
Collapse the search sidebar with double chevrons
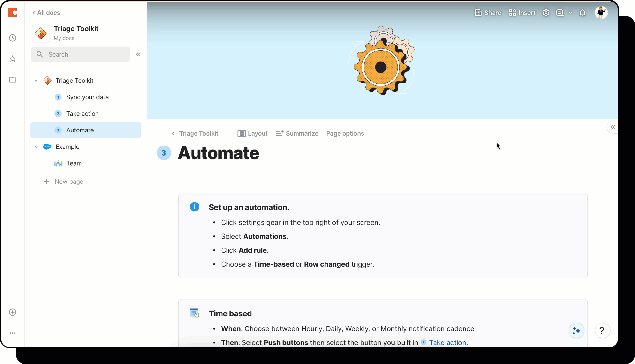point(138,54)
